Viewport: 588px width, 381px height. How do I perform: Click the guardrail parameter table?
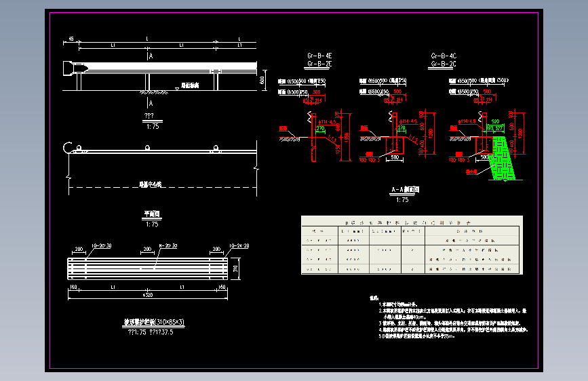[x=412, y=245]
